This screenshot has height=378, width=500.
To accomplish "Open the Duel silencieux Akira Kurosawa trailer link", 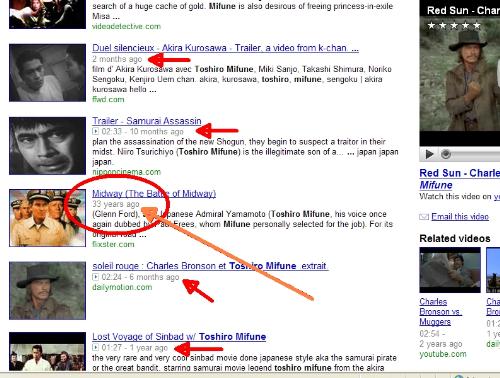I will 225,48.
